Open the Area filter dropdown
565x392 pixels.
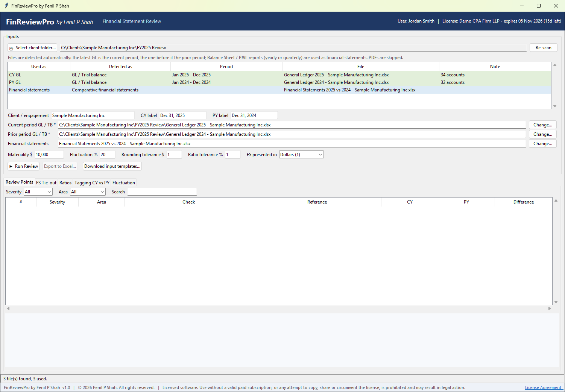coord(88,192)
